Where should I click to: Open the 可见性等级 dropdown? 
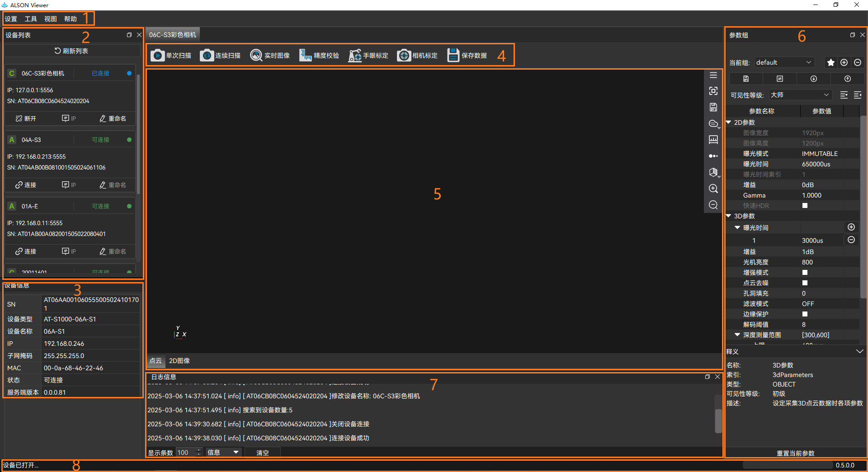pos(799,95)
